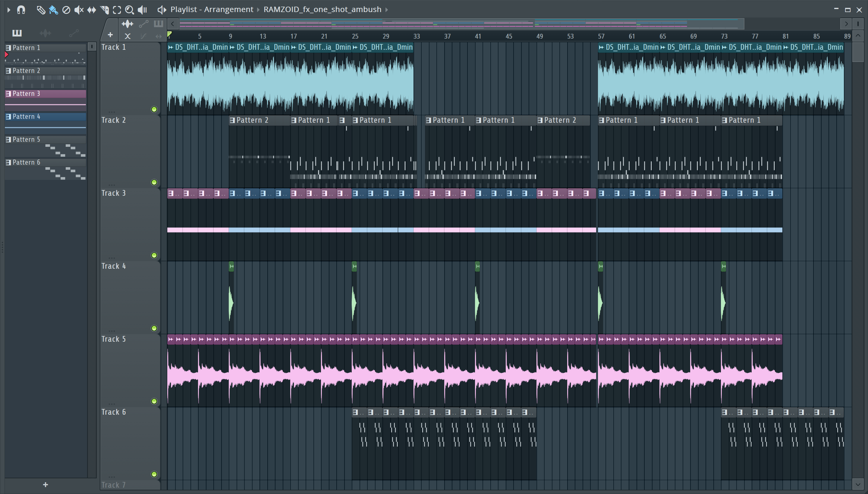Click green one-shot waveform at bar 25
Screen dimensions: 868x494
(354, 303)
